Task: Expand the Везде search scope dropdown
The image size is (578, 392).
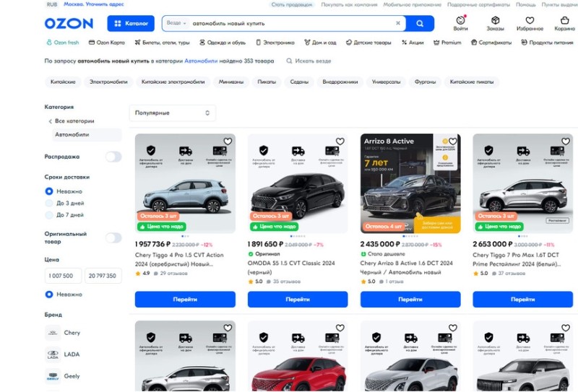Action: pyautogui.click(x=176, y=23)
